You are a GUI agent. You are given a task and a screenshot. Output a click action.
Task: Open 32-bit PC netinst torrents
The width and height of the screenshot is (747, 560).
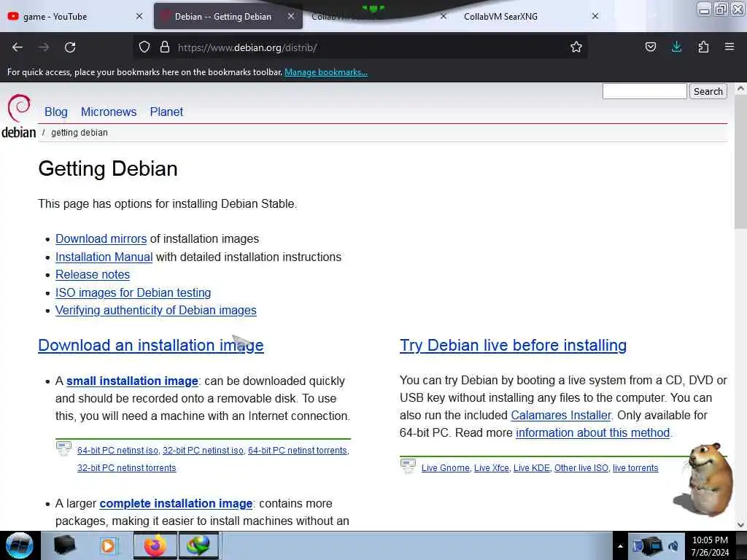(127, 468)
